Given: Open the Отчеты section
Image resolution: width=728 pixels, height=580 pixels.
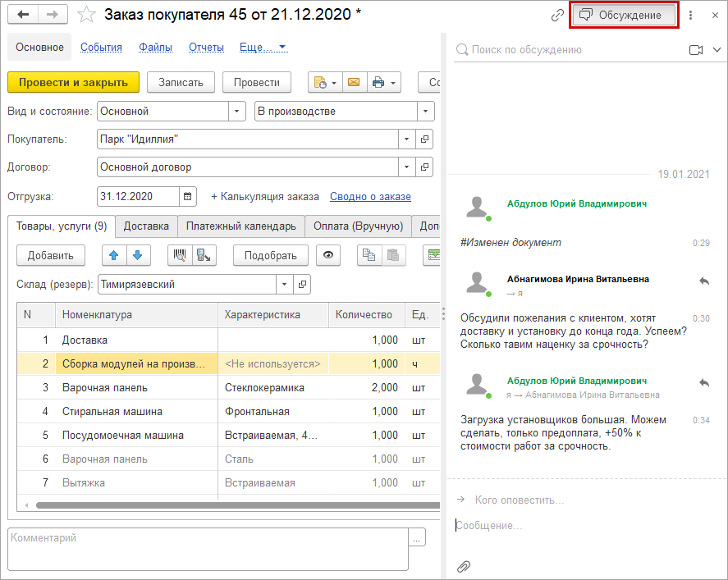Looking at the screenshot, I should 206,48.
